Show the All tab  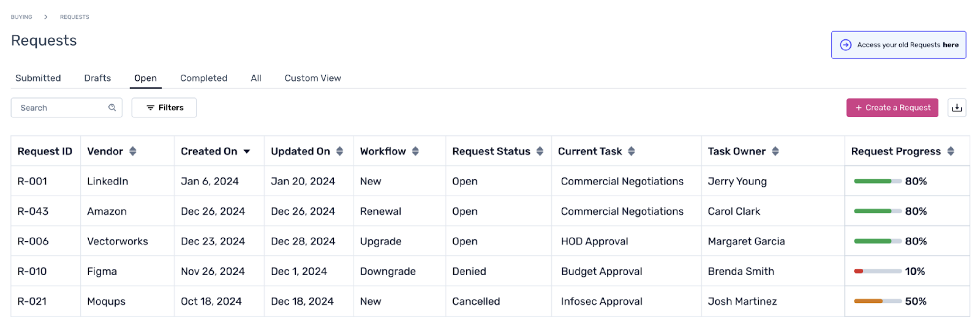pyautogui.click(x=256, y=78)
